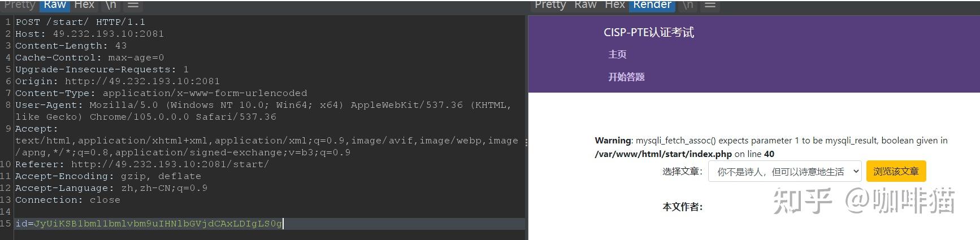The height and width of the screenshot is (240, 980).
Task: Toggle the response \n non-printable characters button
Action: click(688, 5)
